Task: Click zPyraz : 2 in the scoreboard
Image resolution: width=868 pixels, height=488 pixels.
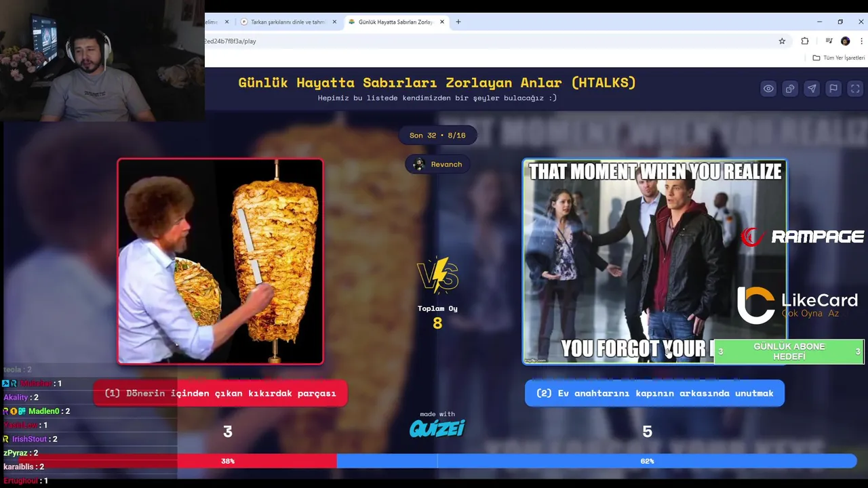Action: 20,453
